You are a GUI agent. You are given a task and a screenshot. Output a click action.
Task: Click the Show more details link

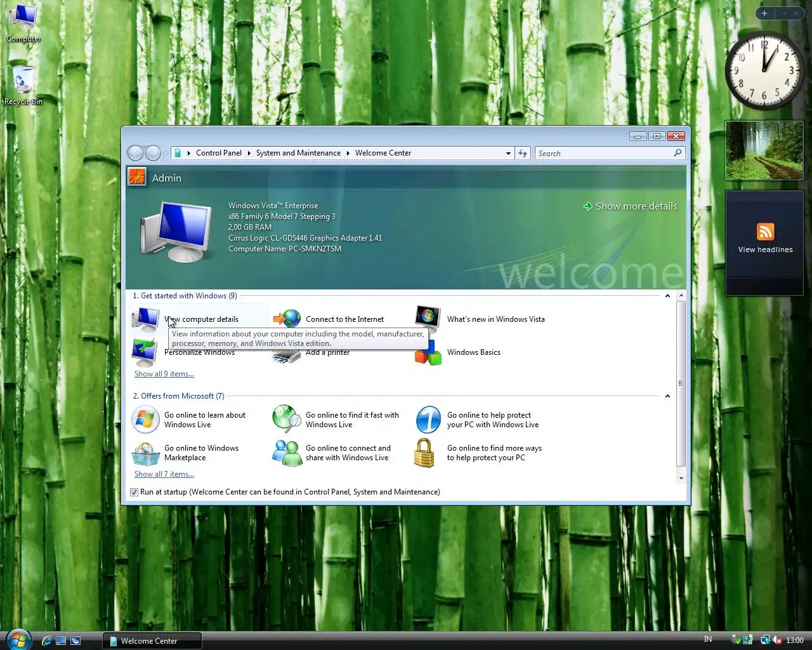(636, 206)
